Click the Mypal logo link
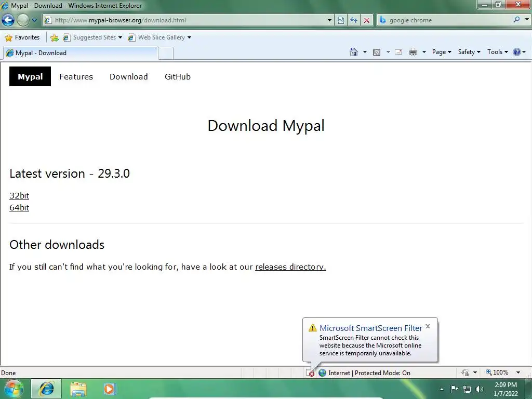532x399 pixels. pos(30,76)
